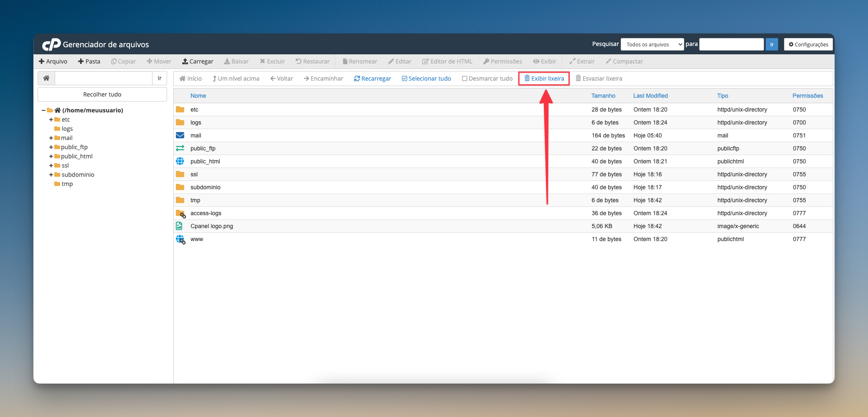Open the Todos os arquivos dropdown
Screen dimensions: 868x417
pyautogui.click(x=652, y=44)
